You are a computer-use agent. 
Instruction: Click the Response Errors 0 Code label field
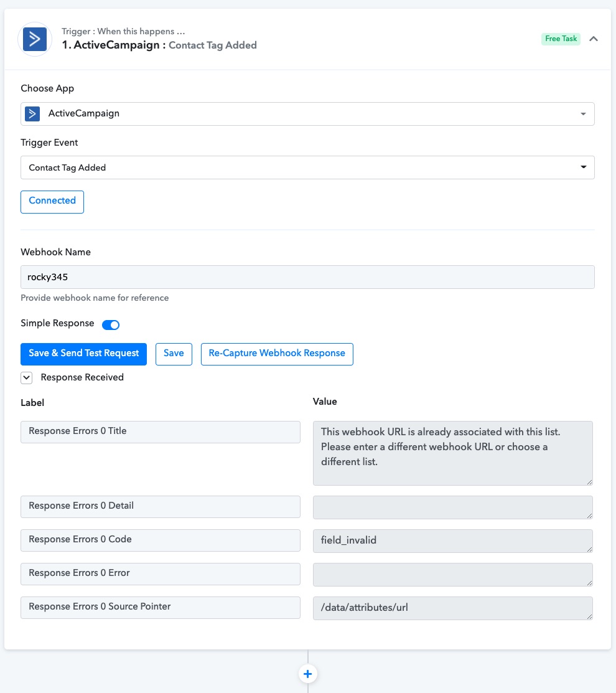[x=161, y=540]
